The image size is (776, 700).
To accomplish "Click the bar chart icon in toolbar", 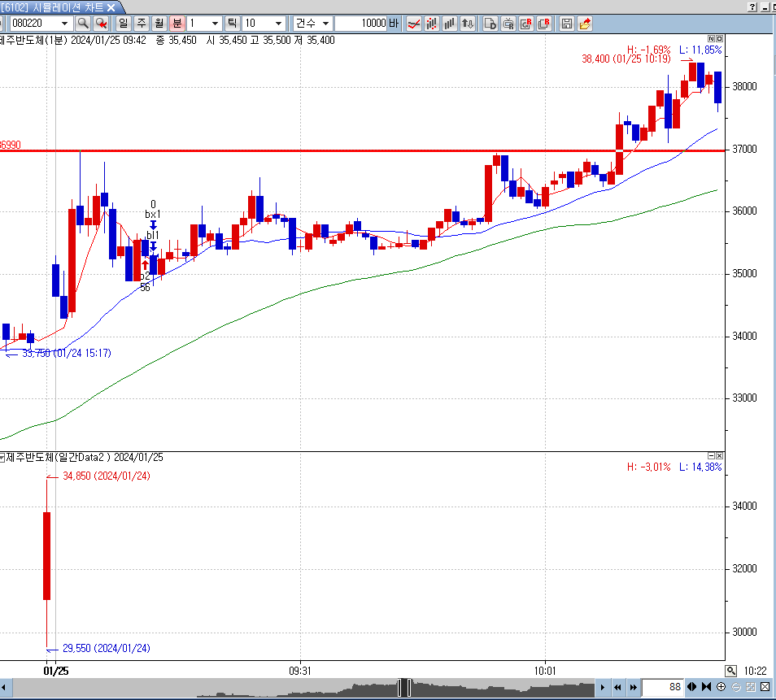I will (x=450, y=23).
